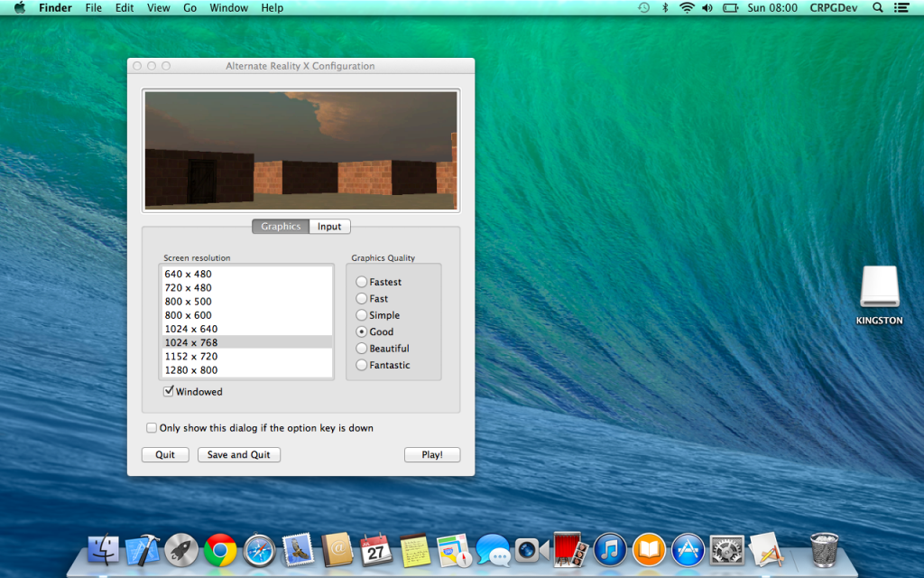The height and width of the screenshot is (578, 924).
Task: Open the File menu
Action: [93, 7]
